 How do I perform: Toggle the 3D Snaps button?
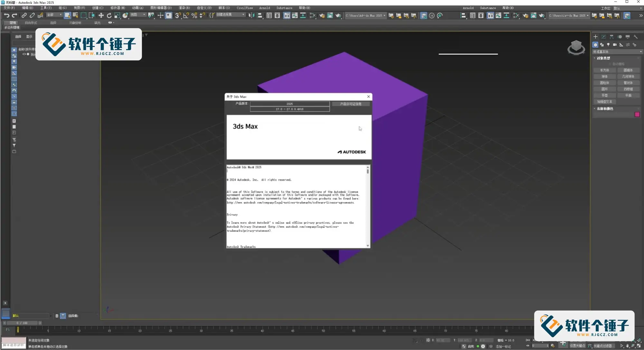(x=178, y=15)
